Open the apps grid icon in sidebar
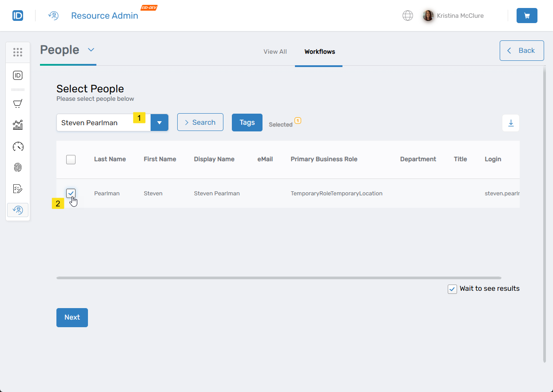This screenshot has height=392, width=553. (x=18, y=52)
